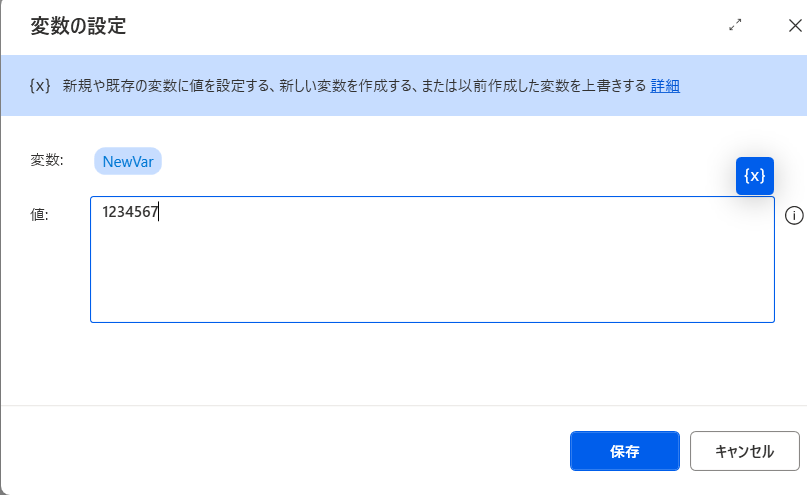
Task: Select the NewVar variable chip
Action: point(128,162)
